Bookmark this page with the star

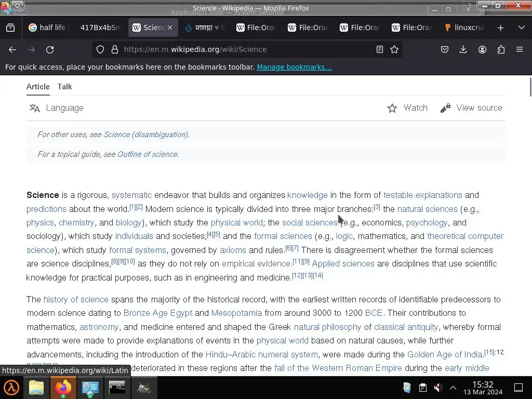[394, 49]
